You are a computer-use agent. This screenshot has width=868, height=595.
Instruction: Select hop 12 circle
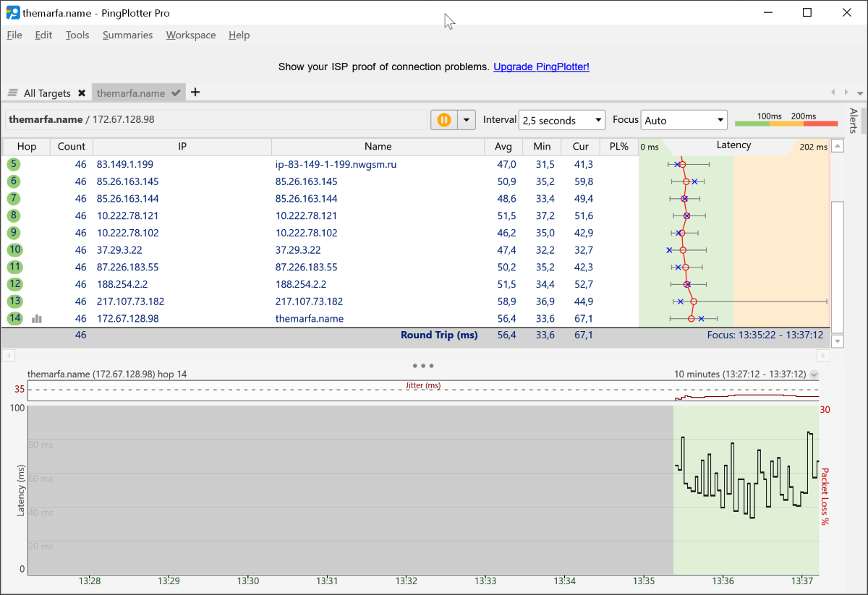tap(14, 284)
